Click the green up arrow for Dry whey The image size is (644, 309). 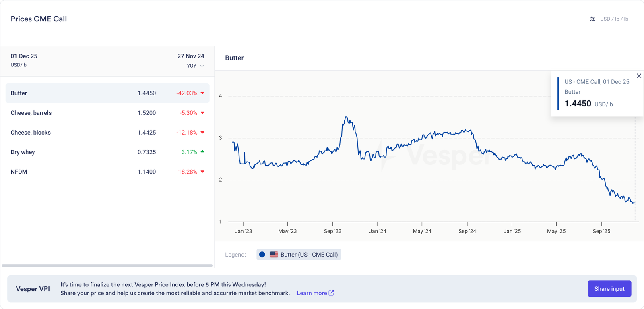click(x=202, y=152)
